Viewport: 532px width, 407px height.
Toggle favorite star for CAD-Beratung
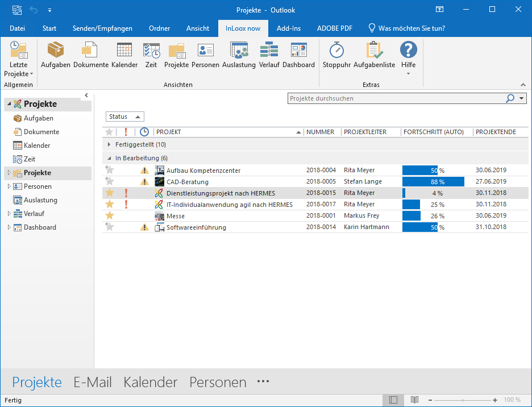click(x=109, y=181)
